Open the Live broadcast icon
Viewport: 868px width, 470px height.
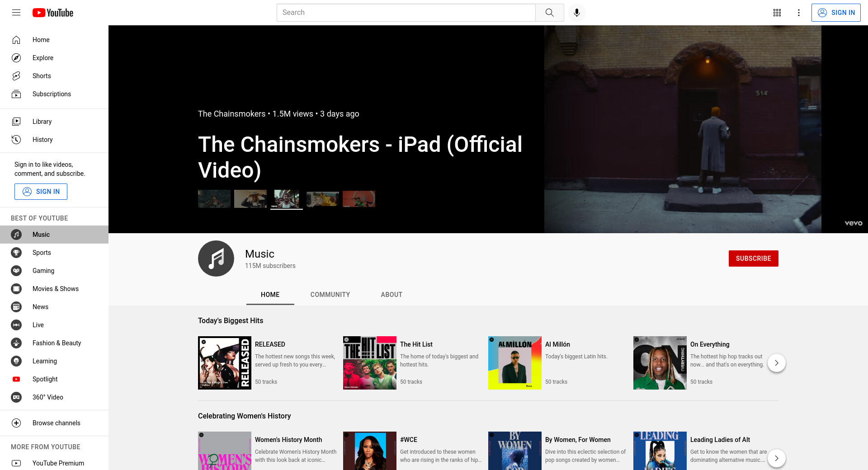[16, 325]
